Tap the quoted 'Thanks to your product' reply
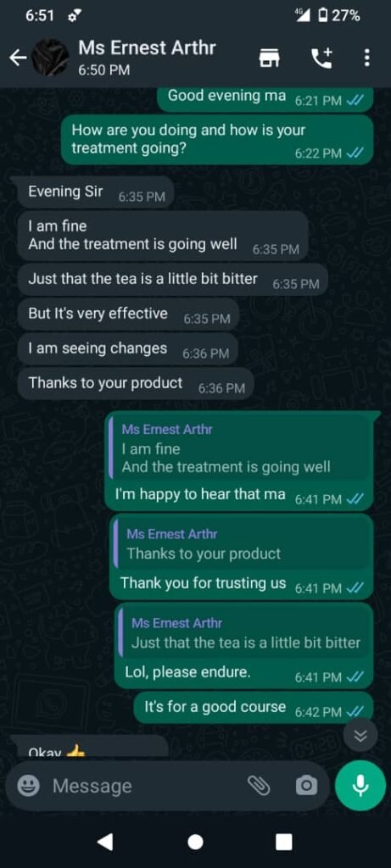Image resolution: width=391 pixels, height=868 pixels. pyautogui.click(x=241, y=543)
